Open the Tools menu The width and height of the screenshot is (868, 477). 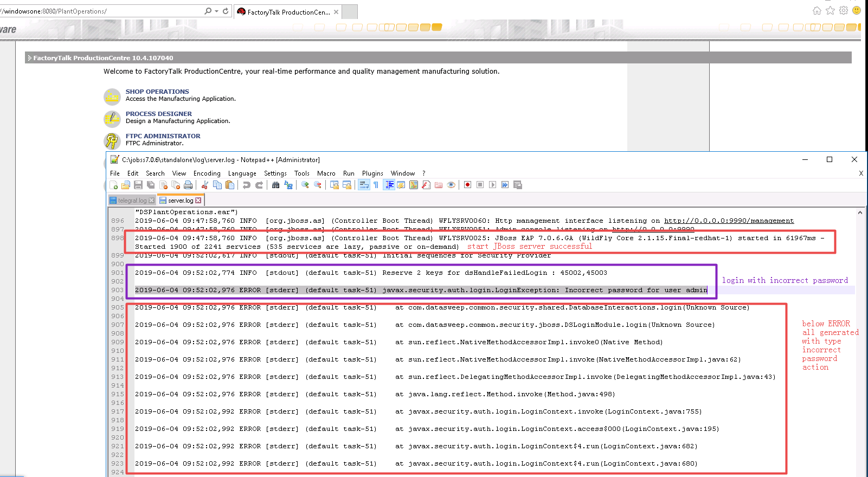(x=302, y=173)
